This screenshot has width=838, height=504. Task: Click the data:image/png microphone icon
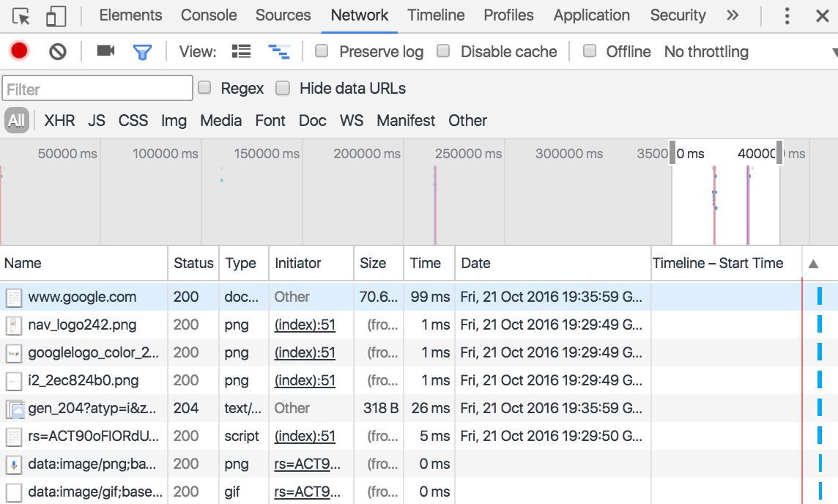[x=13, y=464]
